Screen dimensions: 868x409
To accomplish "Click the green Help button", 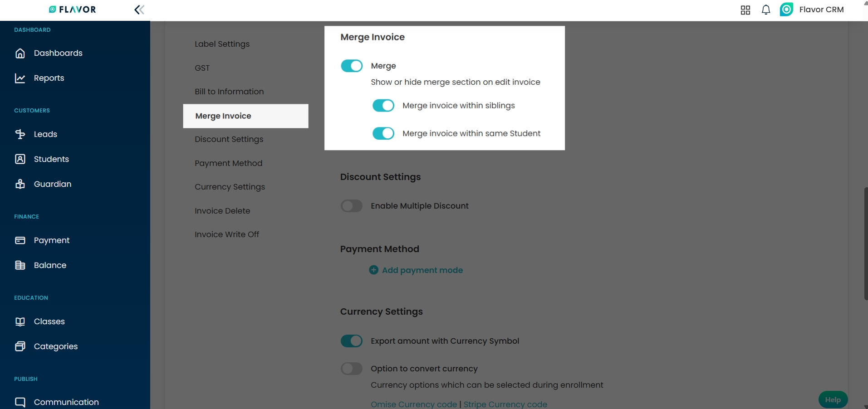I will click(x=833, y=399).
